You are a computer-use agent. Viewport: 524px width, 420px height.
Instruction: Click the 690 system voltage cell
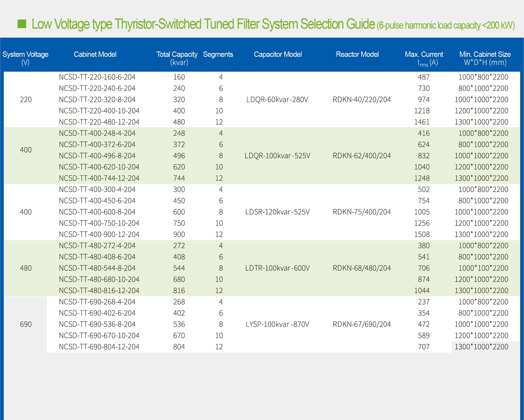(x=26, y=324)
